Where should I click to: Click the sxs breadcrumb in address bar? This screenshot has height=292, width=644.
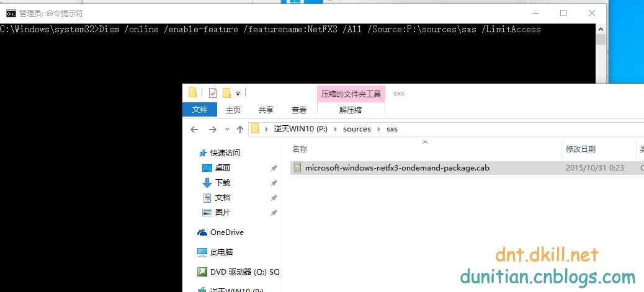(392, 129)
